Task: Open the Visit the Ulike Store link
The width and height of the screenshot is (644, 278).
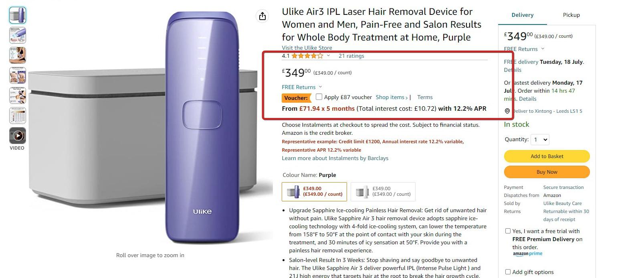Action: (x=307, y=48)
